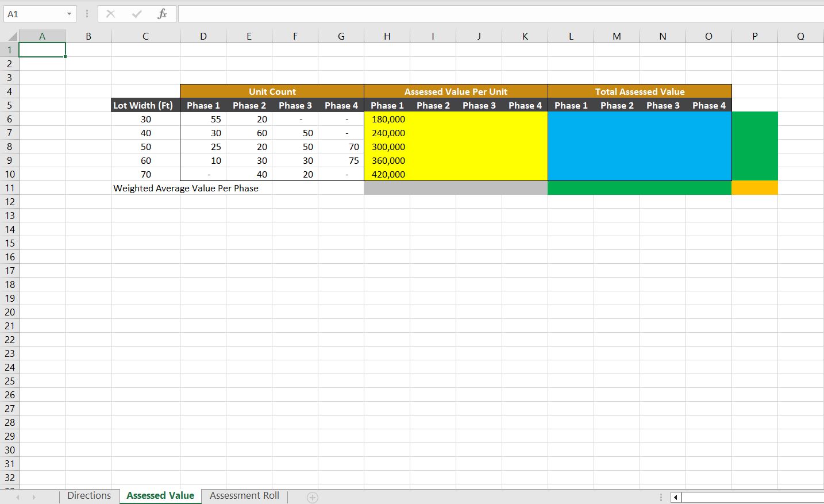
Task: Select row 20 header
Action: click(10, 312)
